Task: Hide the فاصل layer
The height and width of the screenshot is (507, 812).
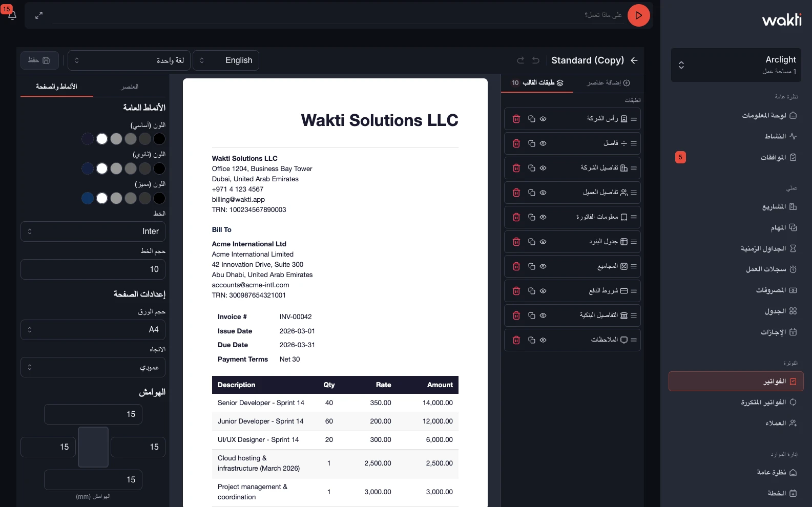Action: [x=543, y=143]
